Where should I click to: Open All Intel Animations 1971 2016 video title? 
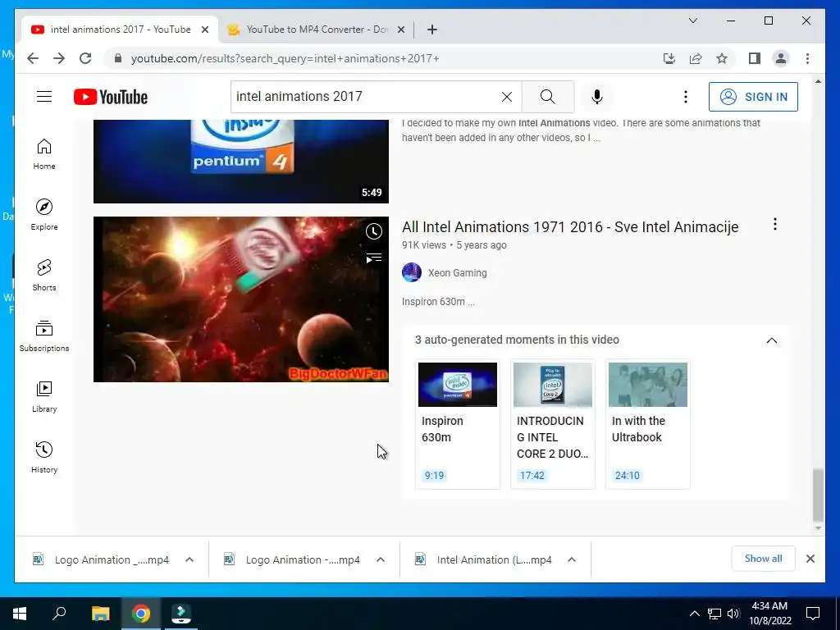tap(570, 227)
